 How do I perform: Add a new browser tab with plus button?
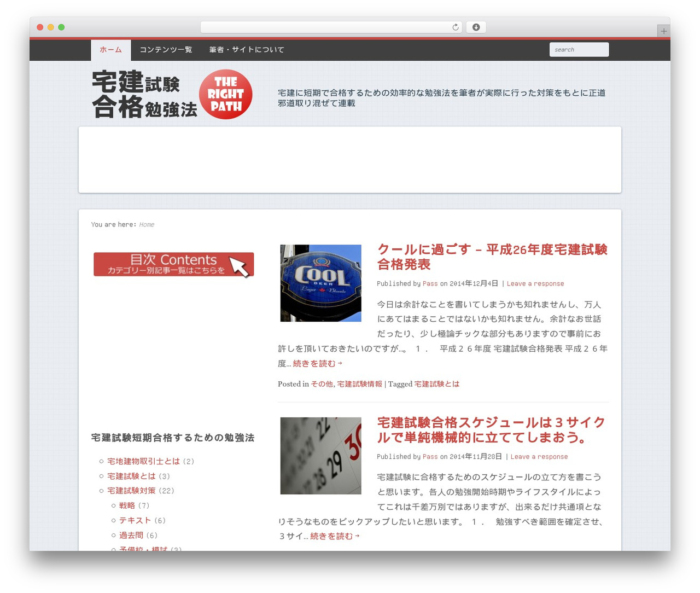663,31
